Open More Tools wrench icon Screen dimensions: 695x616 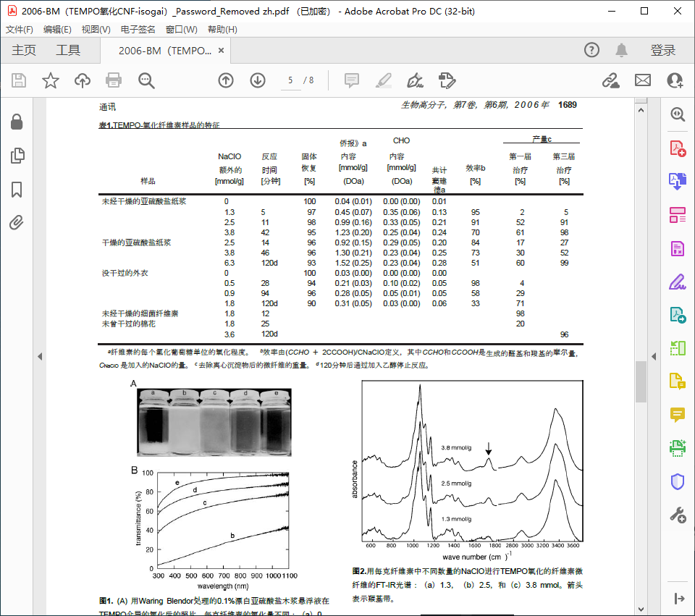point(678,515)
